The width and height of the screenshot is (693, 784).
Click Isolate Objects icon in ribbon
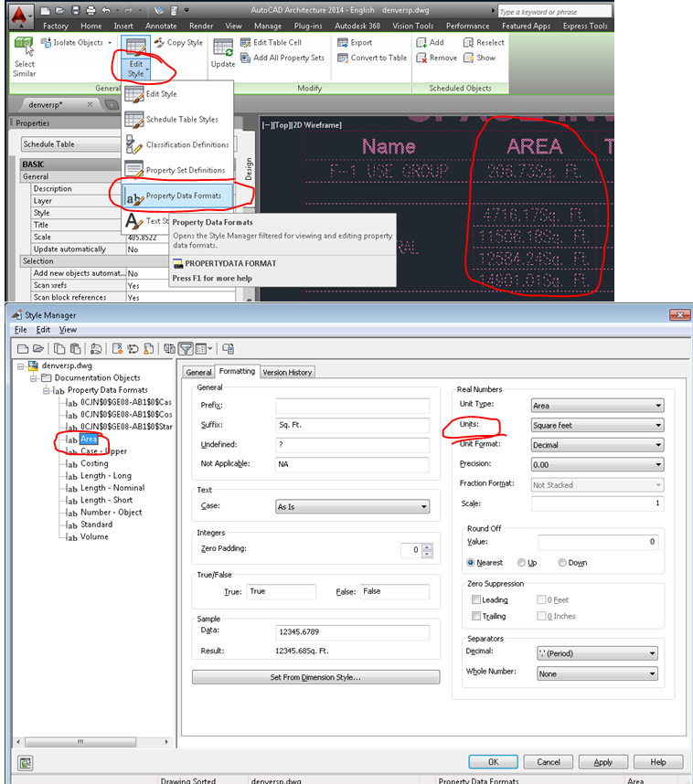[46, 43]
